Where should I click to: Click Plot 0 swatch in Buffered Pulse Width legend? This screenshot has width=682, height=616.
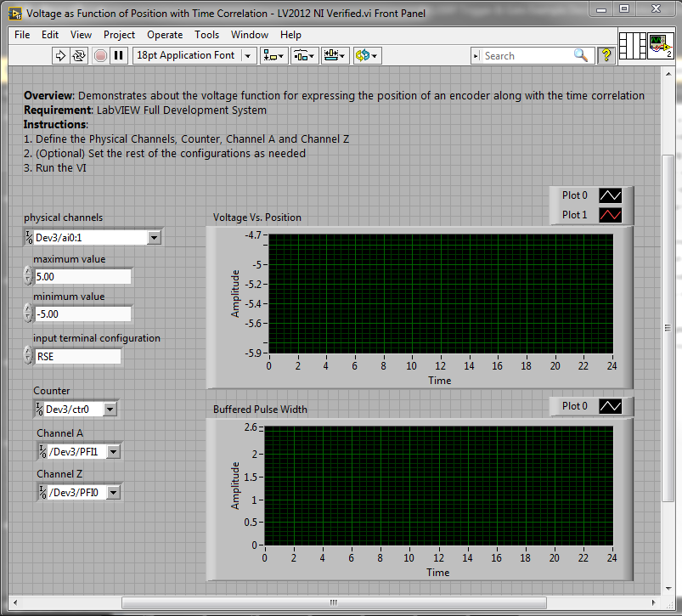611,406
